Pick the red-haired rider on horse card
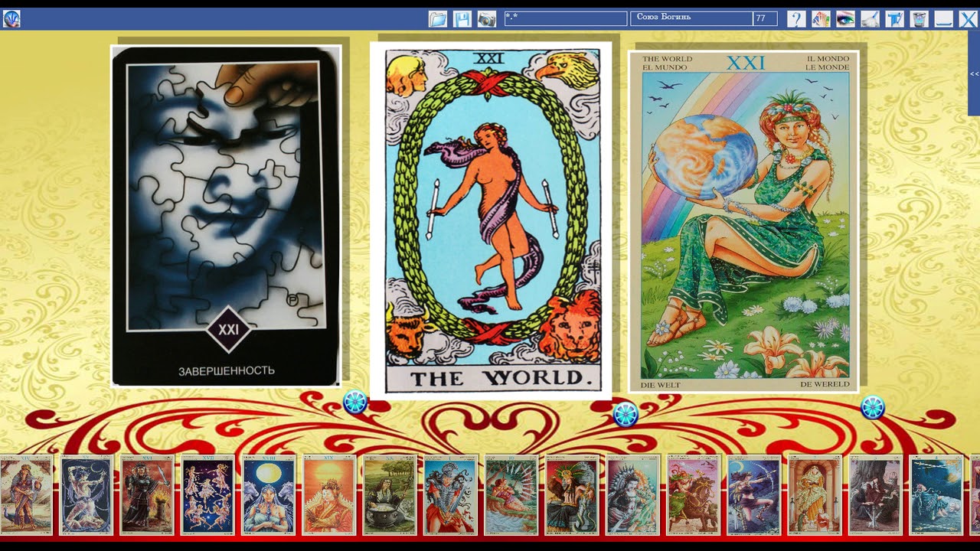The width and height of the screenshot is (980, 551). [694, 495]
